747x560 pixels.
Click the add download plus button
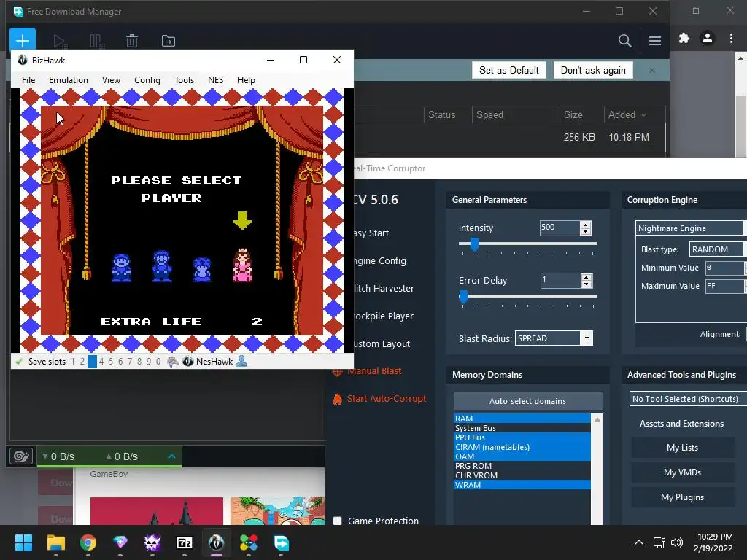[x=23, y=40]
